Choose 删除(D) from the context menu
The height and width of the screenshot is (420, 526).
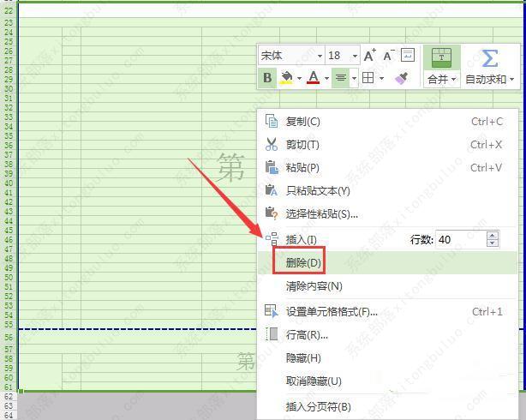click(303, 262)
